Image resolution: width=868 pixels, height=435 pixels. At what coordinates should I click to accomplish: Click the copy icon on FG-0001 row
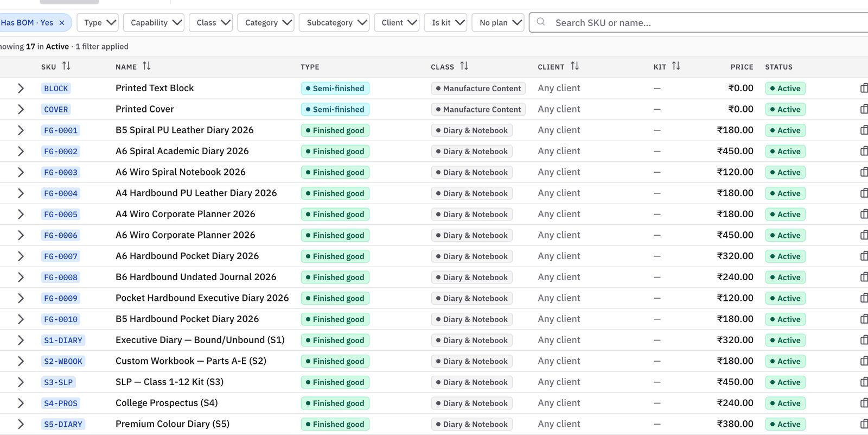click(x=864, y=130)
